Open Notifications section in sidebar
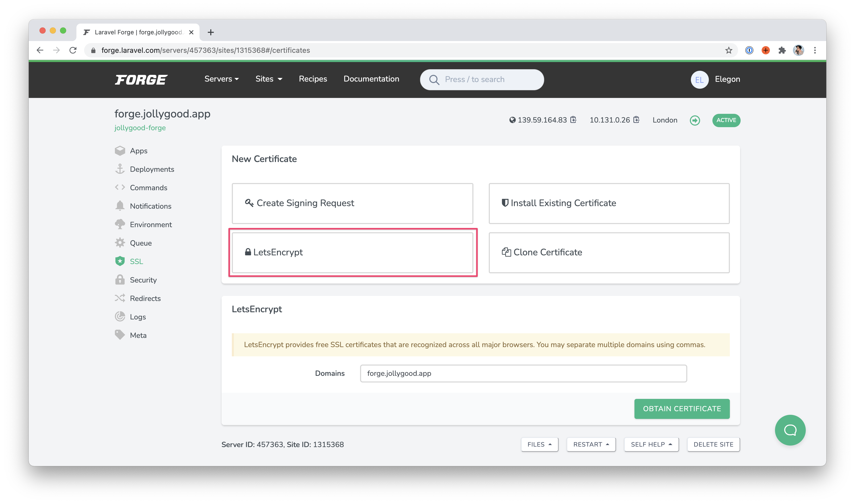 tap(151, 206)
